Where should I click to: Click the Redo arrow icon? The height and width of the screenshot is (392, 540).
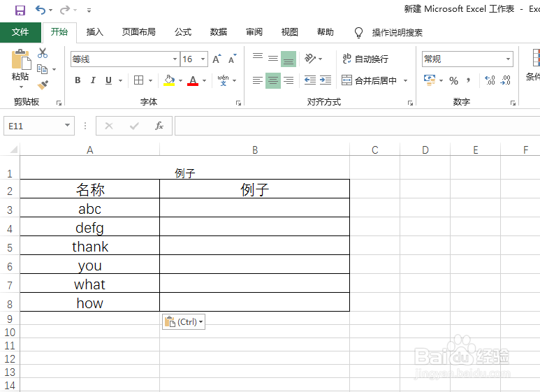pos(64,10)
